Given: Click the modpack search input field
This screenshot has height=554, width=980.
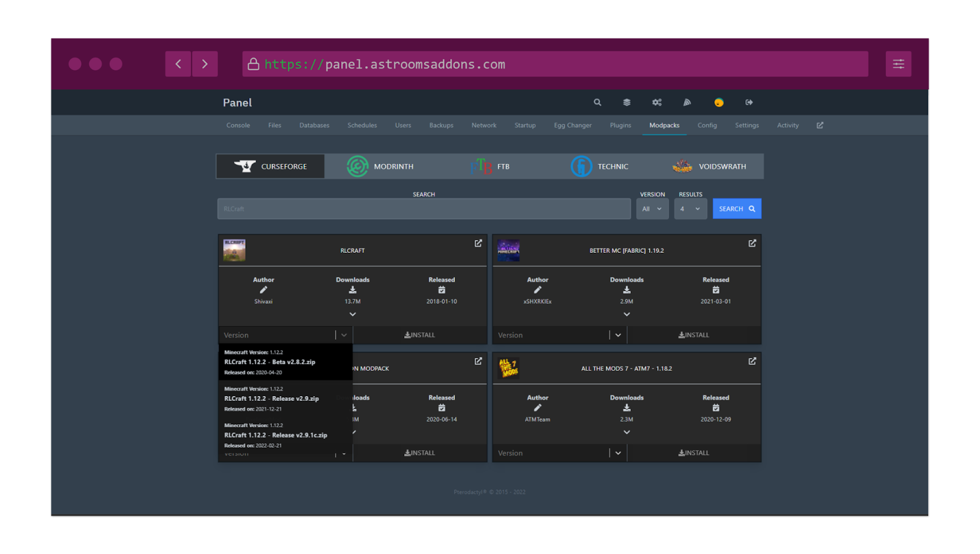Looking at the screenshot, I should point(424,209).
